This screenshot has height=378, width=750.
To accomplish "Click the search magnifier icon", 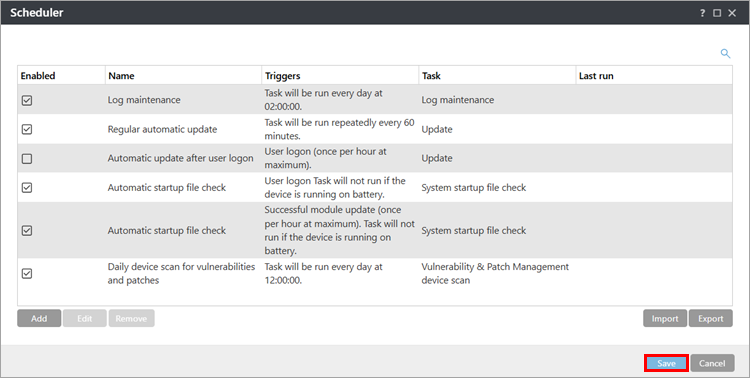I will tap(725, 54).
